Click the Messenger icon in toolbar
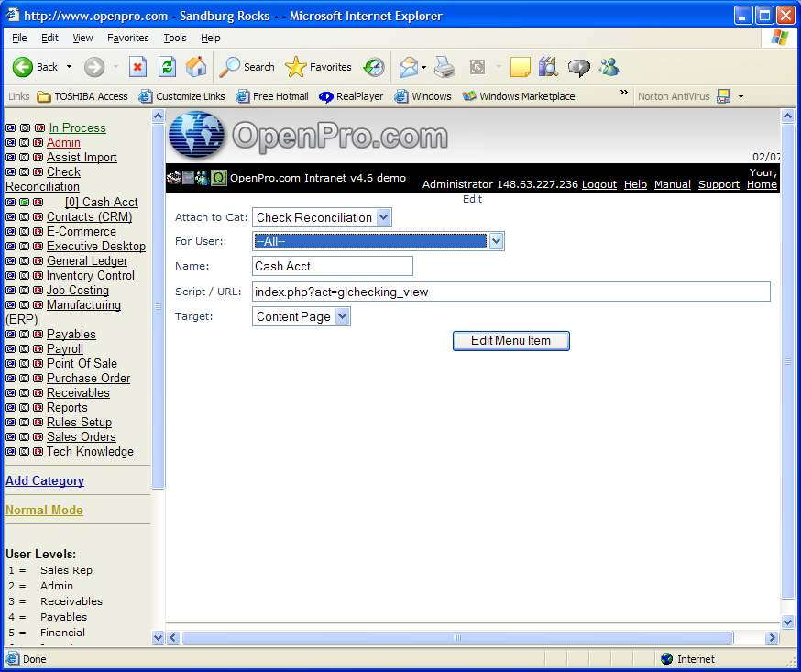Screen dimensions: 801x672 coord(609,67)
